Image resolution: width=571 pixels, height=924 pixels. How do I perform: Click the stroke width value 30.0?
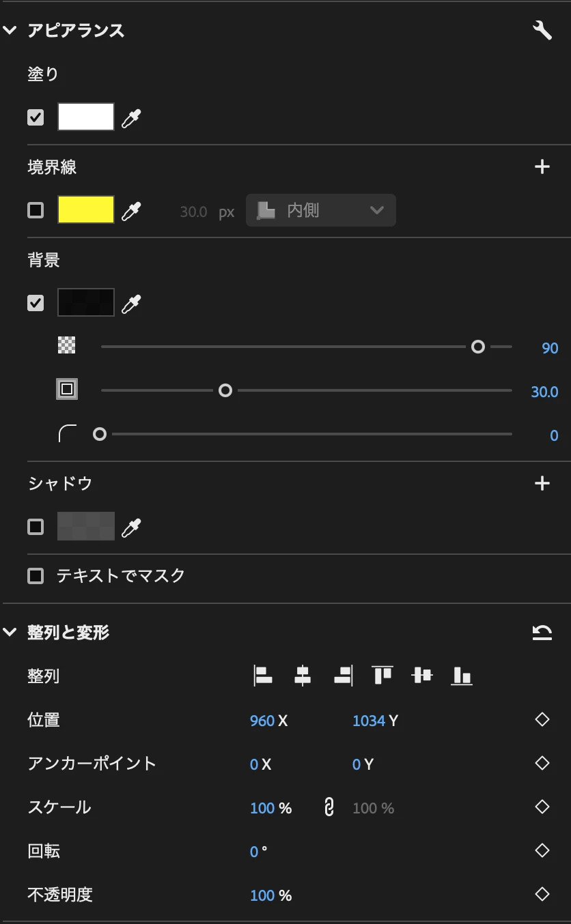click(193, 212)
